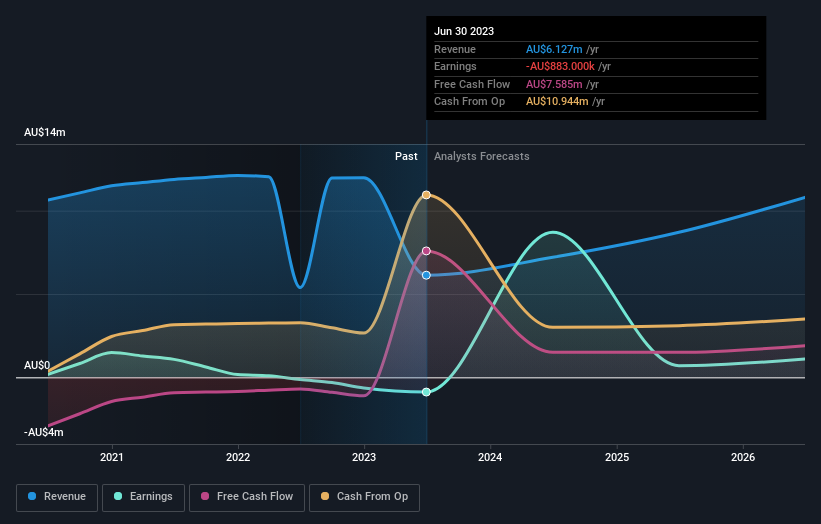
Task: Click the AU$6.127m revenue value
Action: coord(554,49)
